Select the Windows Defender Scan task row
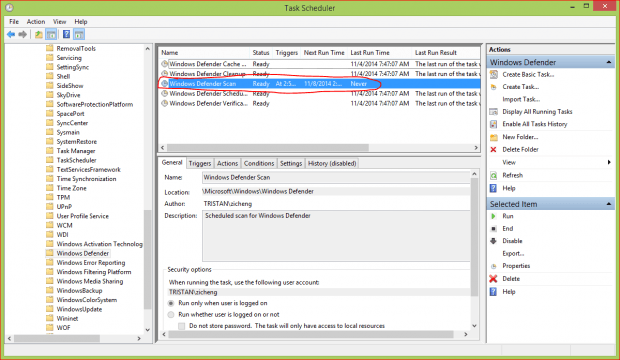Screen dimensions: 620x360 coord(320,83)
